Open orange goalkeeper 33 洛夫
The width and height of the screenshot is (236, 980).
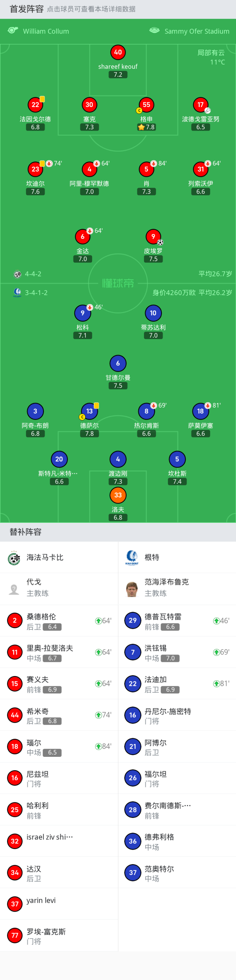pyautogui.click(x=118, y=495)
